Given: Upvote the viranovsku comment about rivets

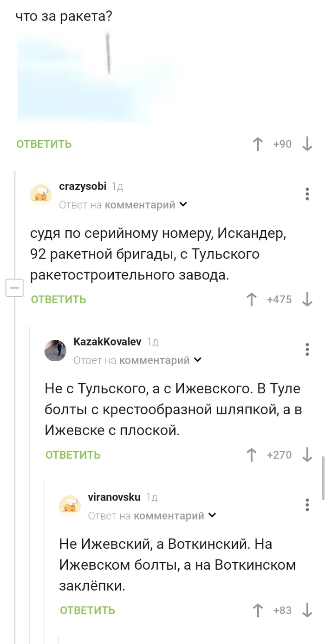Looking at the screenshot, I should click(x=257, y=611).
